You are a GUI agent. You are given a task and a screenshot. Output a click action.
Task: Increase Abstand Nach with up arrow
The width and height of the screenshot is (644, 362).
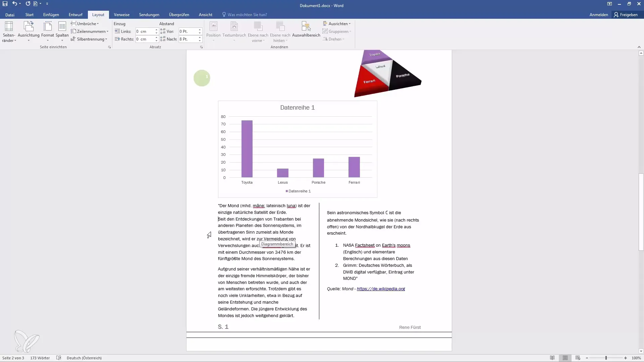point(200,38)
